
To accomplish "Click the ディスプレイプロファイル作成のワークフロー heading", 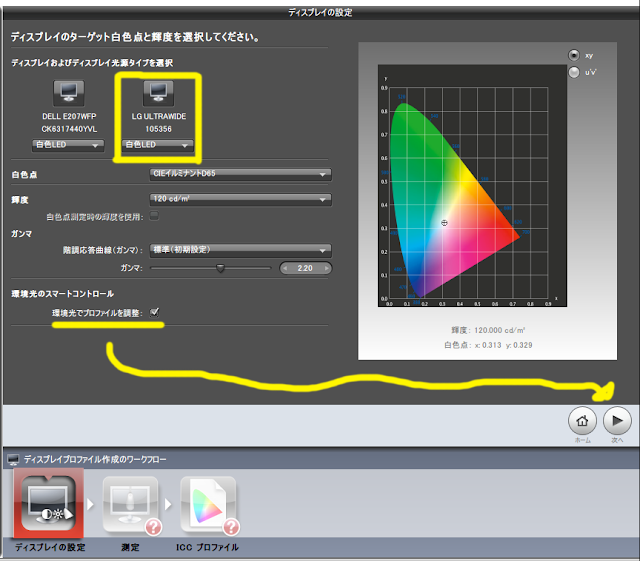I will (x=95, y=460).
